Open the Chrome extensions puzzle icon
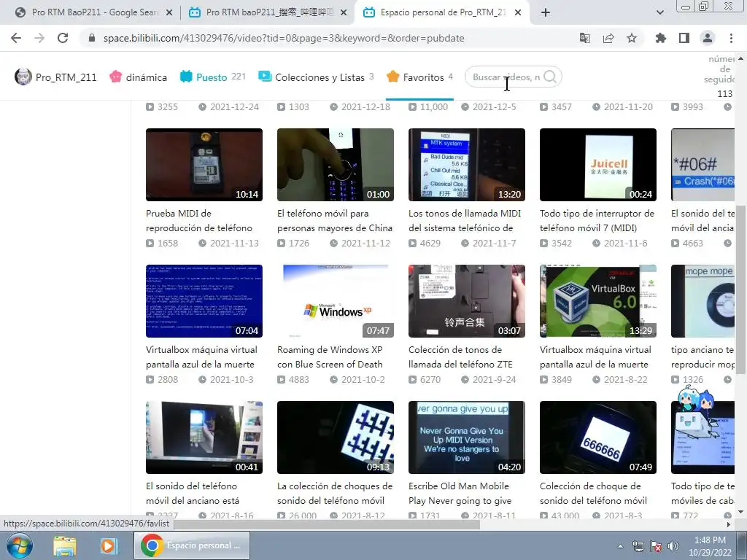The image size is (747, 560). click(x=661, y=38)
